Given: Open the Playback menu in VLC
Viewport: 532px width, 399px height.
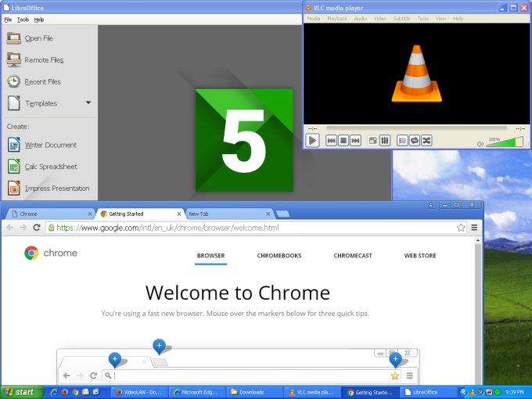Looking at the screenshot, I should [337, 19].
